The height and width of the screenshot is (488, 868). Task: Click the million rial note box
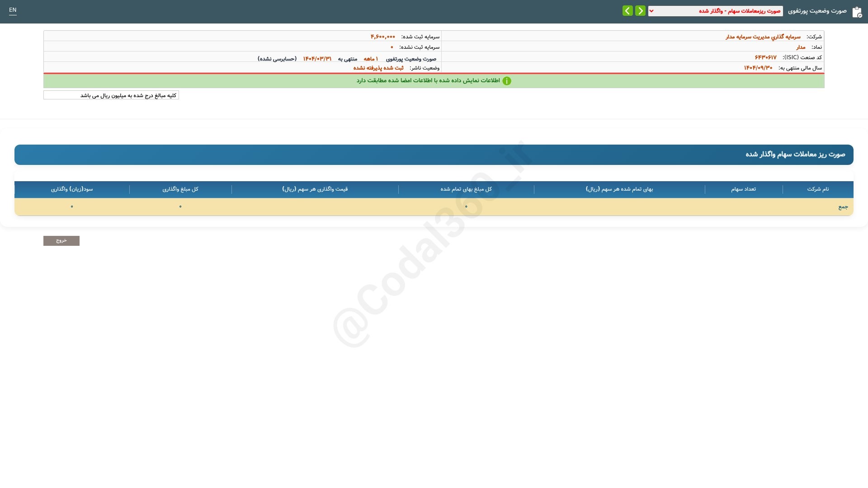click(x=111, y=95)
